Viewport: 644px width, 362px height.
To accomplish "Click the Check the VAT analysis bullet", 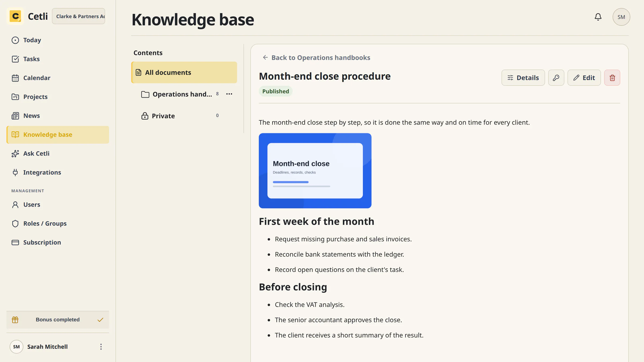I will pos(309,305).
